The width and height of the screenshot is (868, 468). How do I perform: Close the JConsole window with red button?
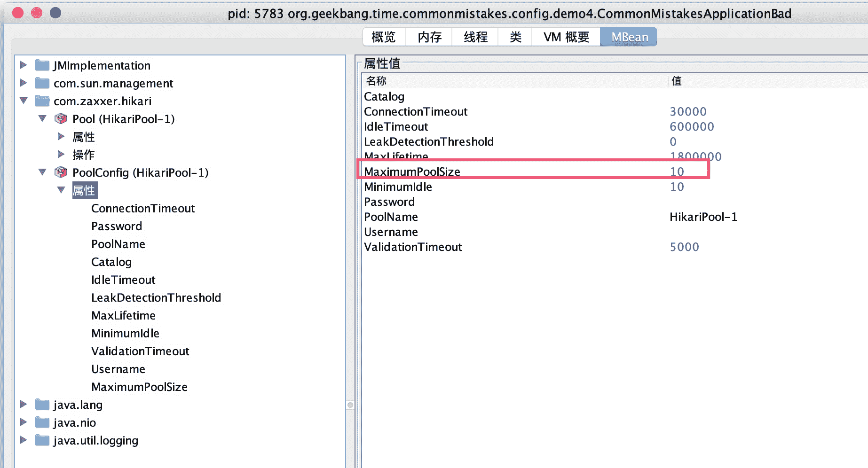pos(18,13)
